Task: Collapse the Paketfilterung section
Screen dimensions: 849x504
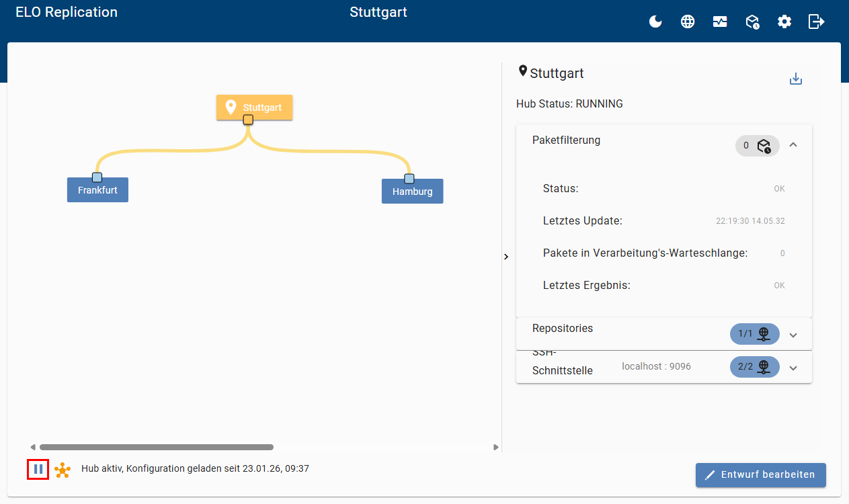Action: coord(793,144)
